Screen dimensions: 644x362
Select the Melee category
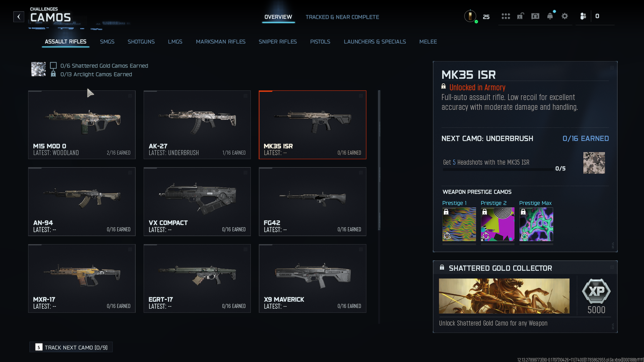tap(428, 42)
